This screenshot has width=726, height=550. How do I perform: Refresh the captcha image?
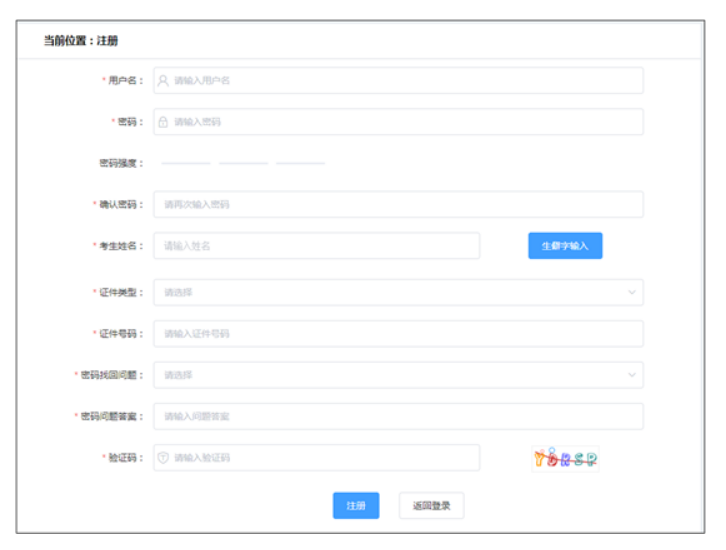(x=565, y=458)
